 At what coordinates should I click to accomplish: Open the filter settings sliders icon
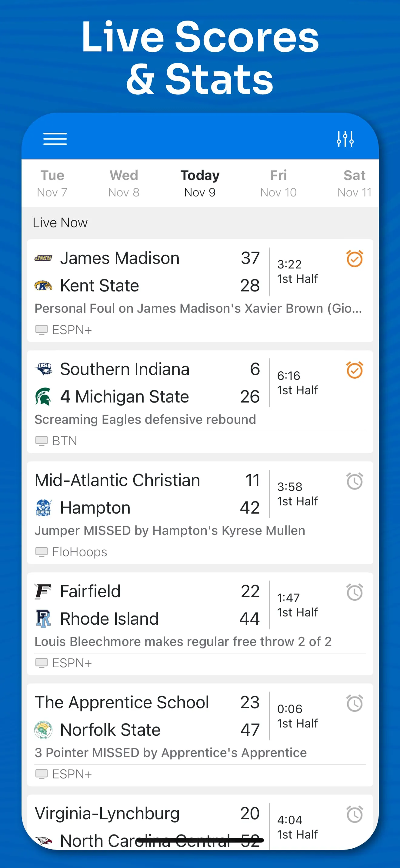point(345,139)
